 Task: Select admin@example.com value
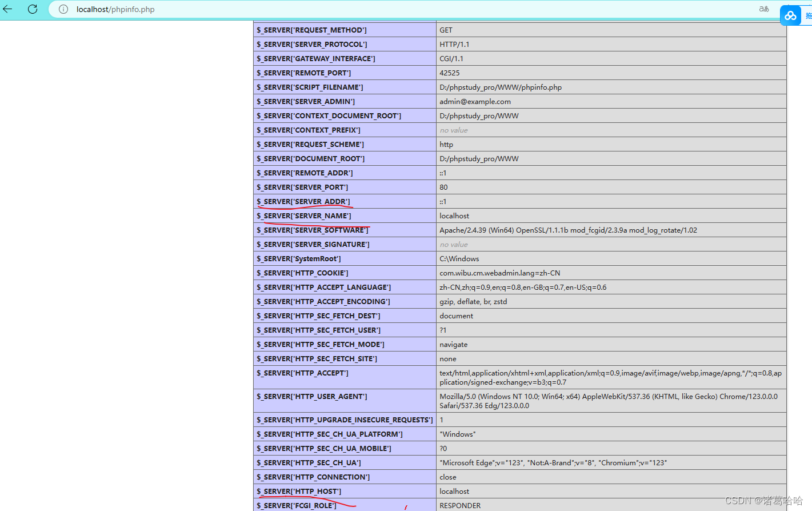(475, 101)
